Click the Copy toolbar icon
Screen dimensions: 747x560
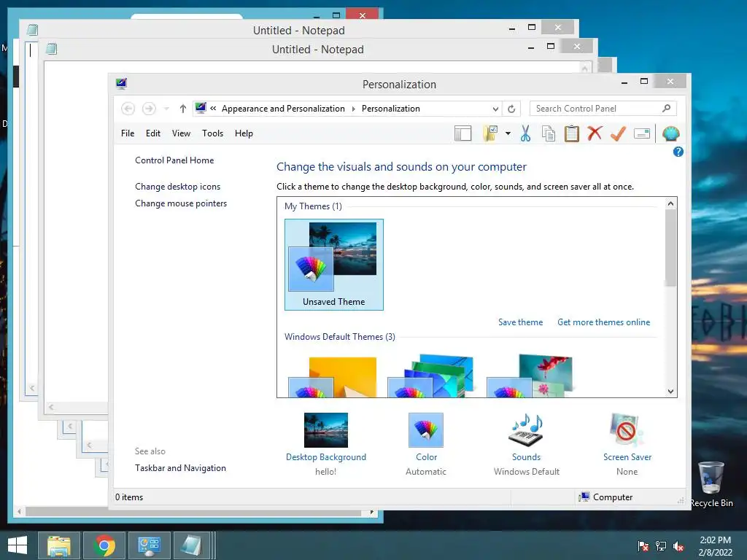(x=549, y=134)
